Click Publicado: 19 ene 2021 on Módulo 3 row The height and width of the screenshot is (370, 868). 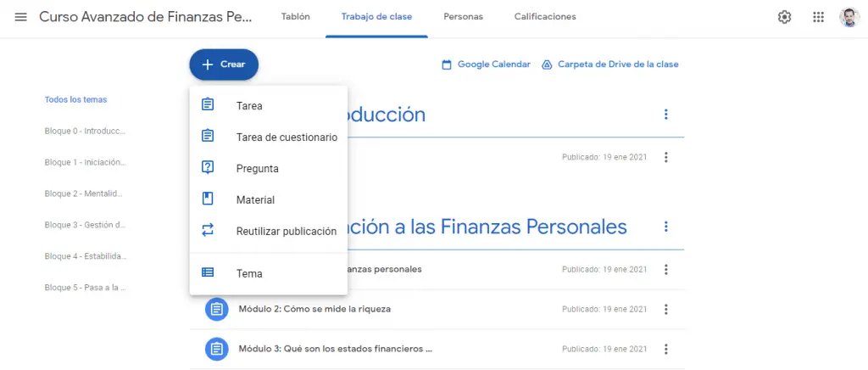click(x=604, y=349)
